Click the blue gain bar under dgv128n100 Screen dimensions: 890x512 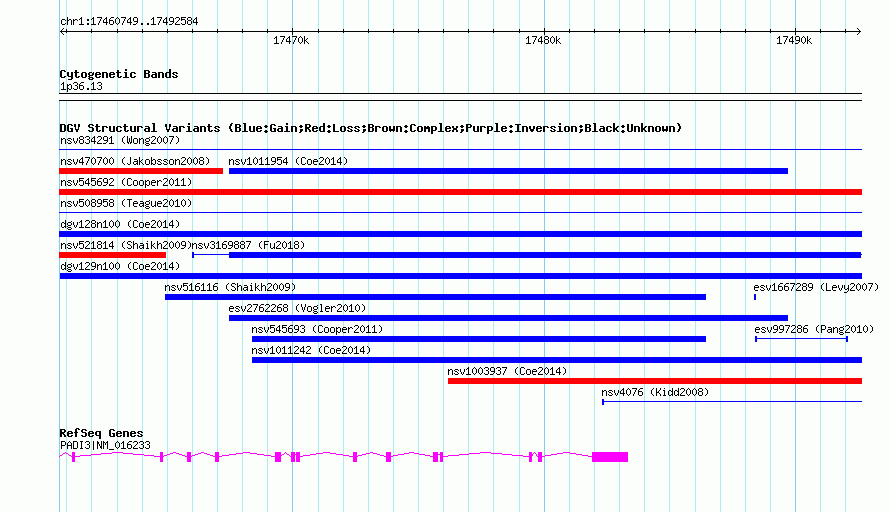[460, 234]
